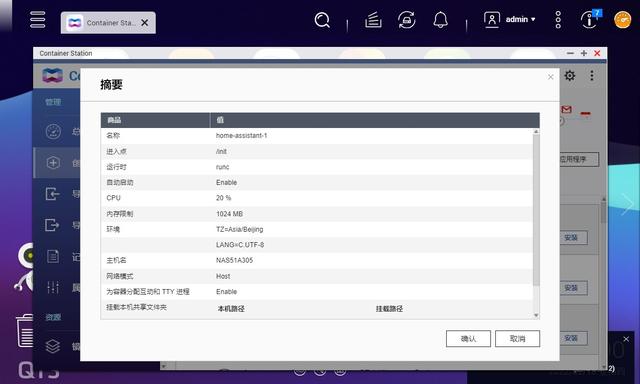This screenshot has height=384, width=640.
Task: Click the red minus icon behind dialog
Action: pos(586,113)
